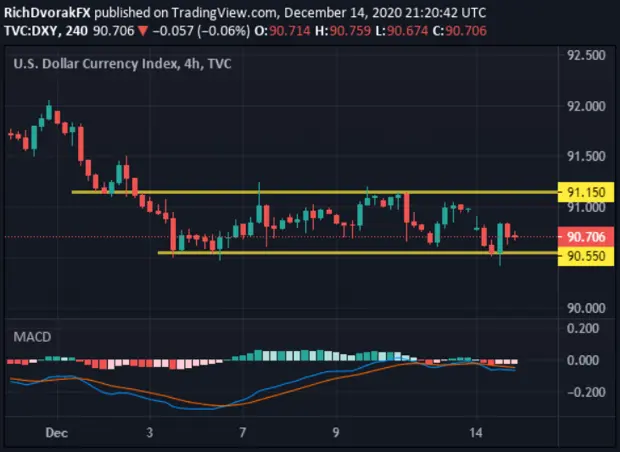Image resolution: width=620 pixels, height=452 pixels.
Task: Click the 92.500 price axis label
Action: tap(586, 55)
